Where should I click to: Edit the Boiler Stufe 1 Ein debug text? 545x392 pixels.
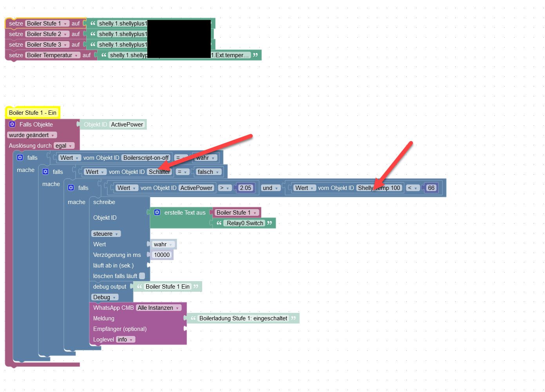pyautogui.click(x=168, y=287)
